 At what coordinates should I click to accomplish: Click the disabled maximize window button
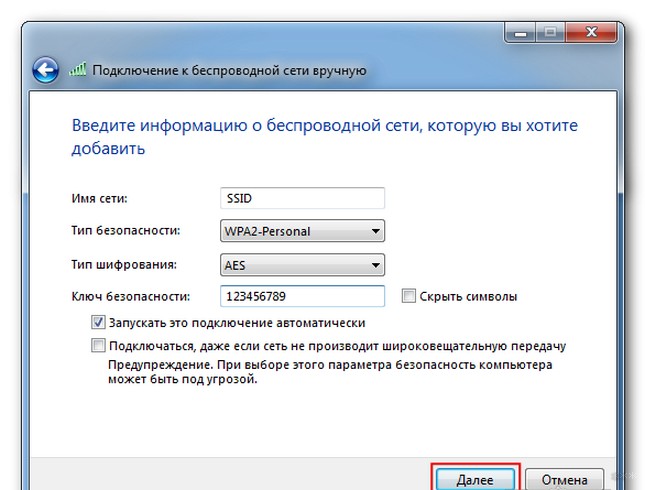550,32
